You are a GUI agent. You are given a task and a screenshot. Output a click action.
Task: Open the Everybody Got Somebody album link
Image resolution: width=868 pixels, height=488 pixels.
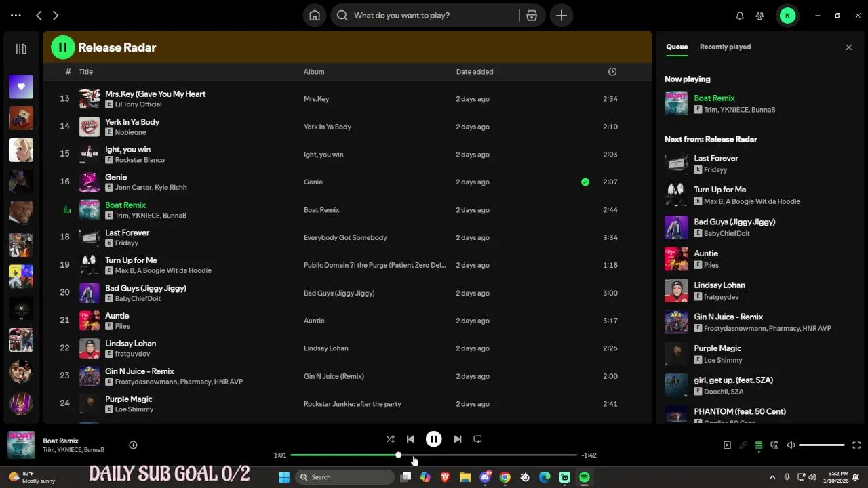(x=345, y=238)
